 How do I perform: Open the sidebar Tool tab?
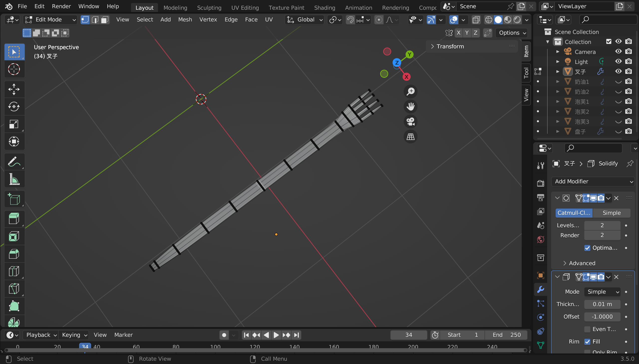(x=526, y=73)
